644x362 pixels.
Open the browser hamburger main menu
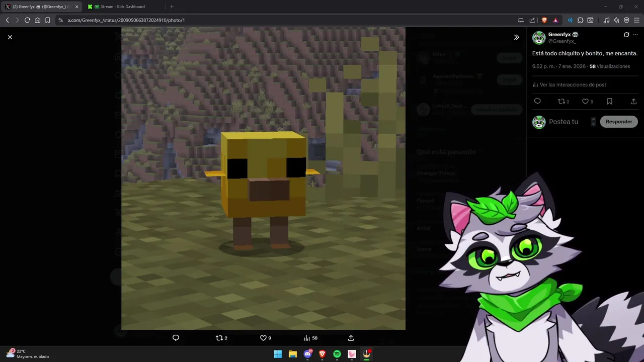pos(636,20)
